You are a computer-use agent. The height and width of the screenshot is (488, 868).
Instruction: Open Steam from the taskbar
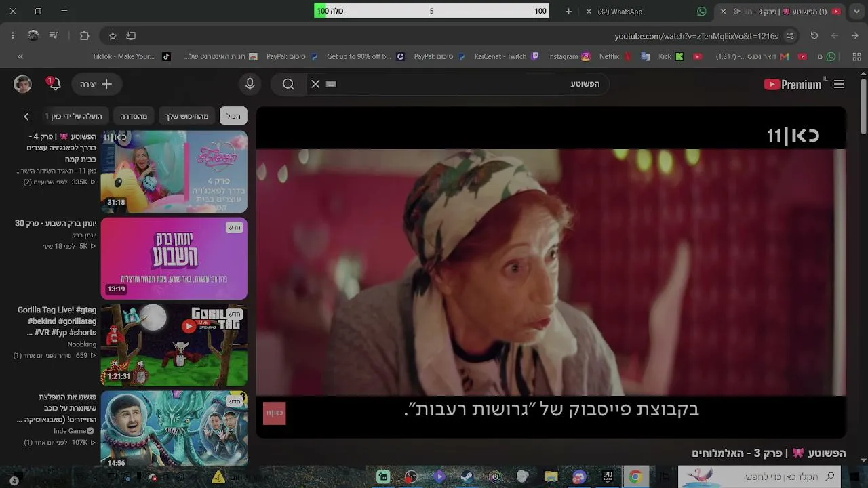click(467, 477)
